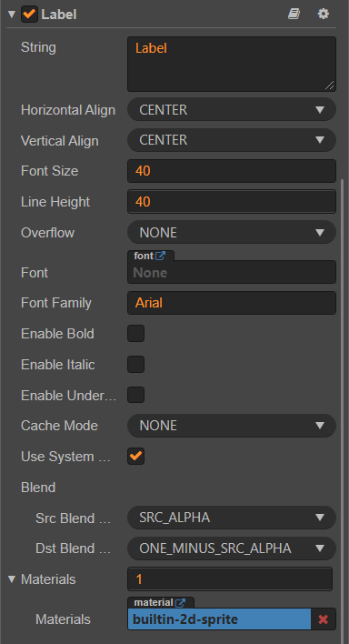Open the Horizontal Align dropdown

[x=232, y=110]
